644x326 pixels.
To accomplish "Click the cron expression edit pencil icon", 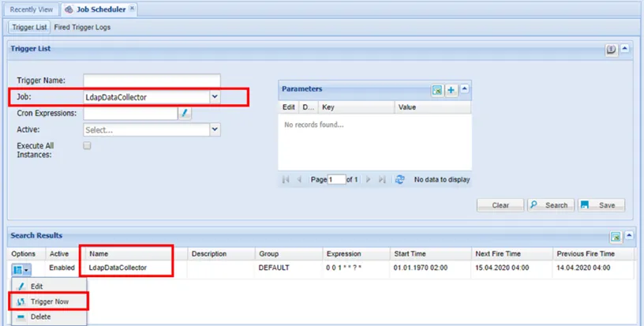I will coord(185,114).
